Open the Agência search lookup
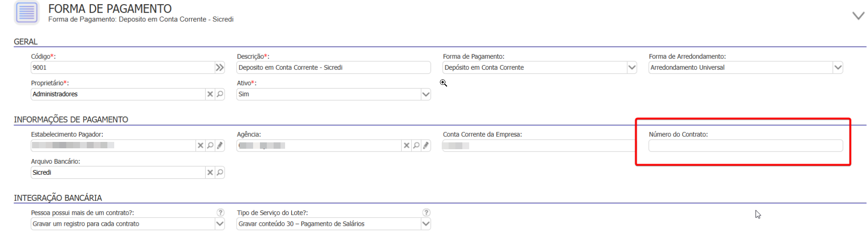 (416, 146)
